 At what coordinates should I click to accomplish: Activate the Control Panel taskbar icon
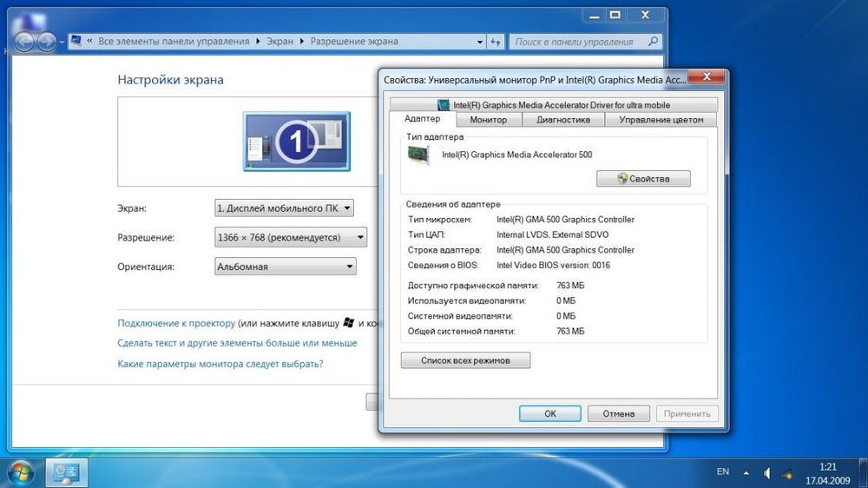tap(67, 472)
